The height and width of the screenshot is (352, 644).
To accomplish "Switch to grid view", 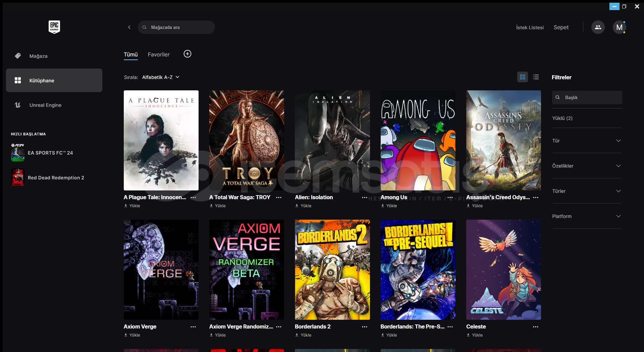I will pyautogui.click(x=523, y=77).
